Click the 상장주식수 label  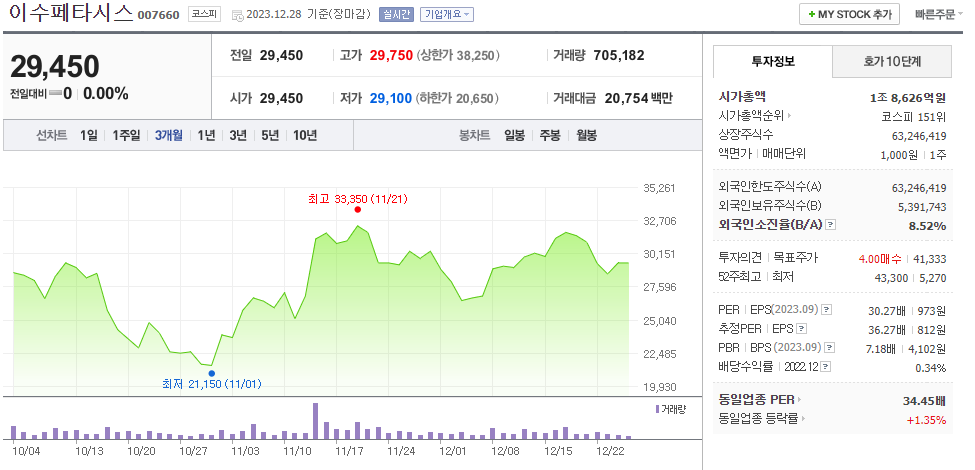point(746,134)
